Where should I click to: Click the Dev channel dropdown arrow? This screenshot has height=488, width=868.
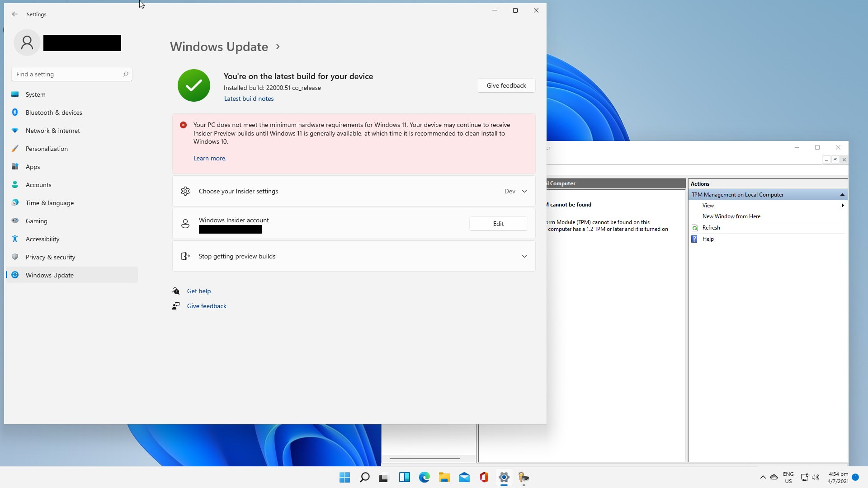point(524,191)
